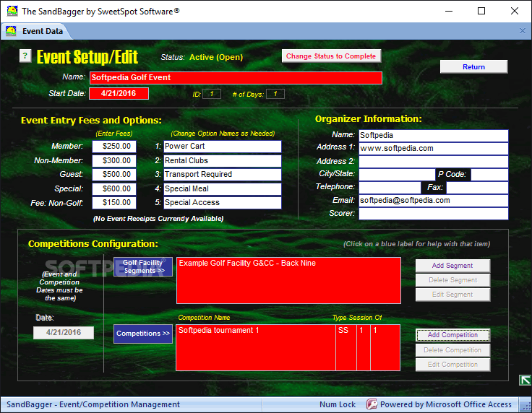The height and width of the screenshot is (413, 532).
Task: Close the Event Data tab with X
Action: (523, 31)
